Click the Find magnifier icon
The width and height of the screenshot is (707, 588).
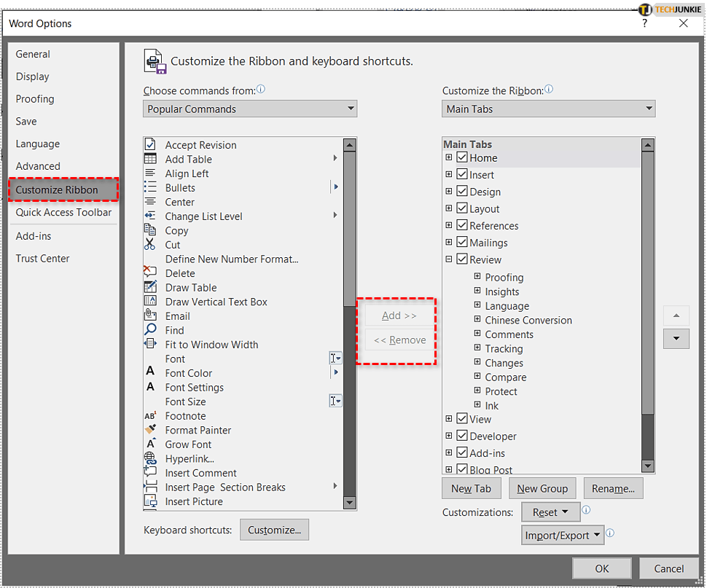click(151, 330)
